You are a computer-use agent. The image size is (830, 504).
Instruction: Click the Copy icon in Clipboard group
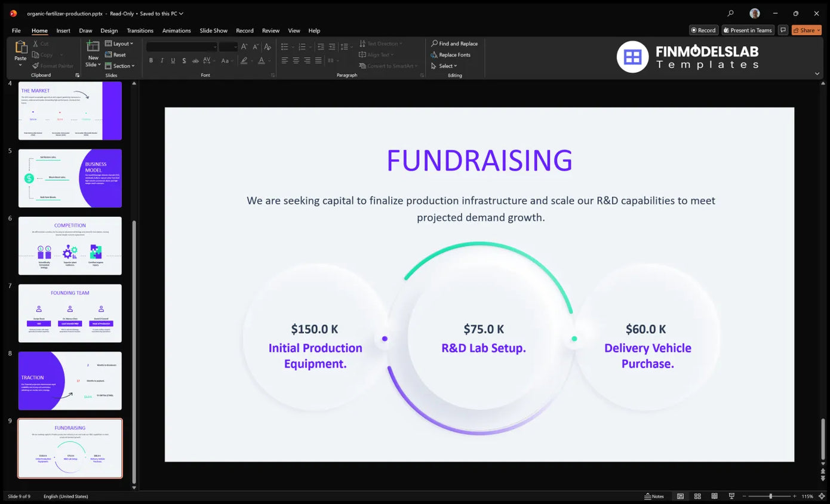click(x=36, y=55)
